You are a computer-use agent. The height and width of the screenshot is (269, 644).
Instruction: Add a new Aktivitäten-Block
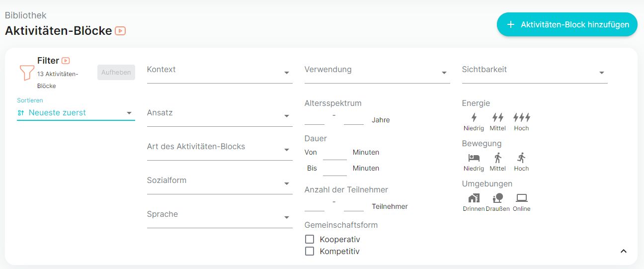567,24
